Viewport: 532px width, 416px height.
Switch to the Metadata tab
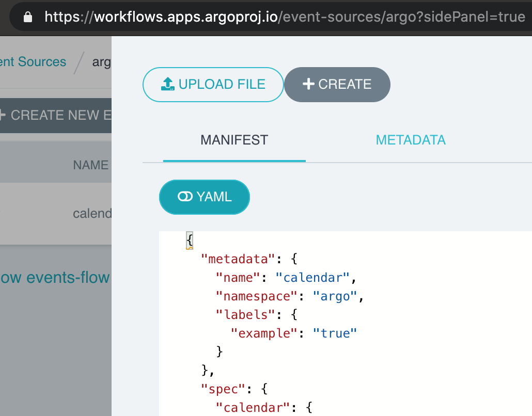point(411,140)
